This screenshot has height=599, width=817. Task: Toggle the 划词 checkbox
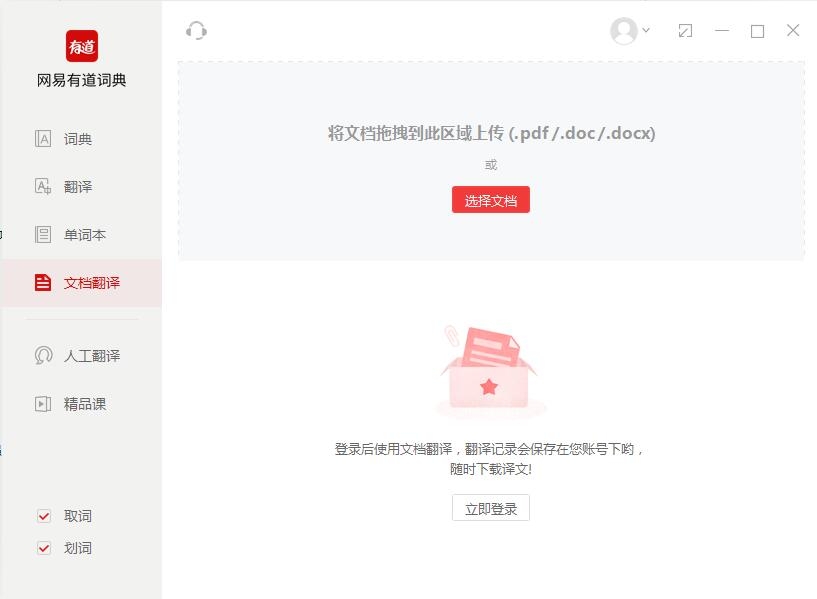coord(44,548)
